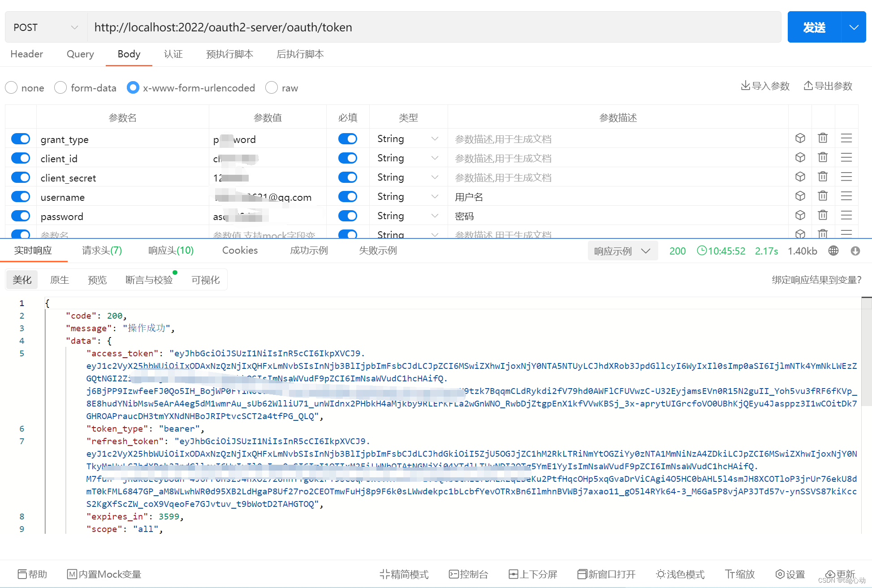
Task: Click the import parameters icon (导入参数)
Action: (x=746, y=86)
